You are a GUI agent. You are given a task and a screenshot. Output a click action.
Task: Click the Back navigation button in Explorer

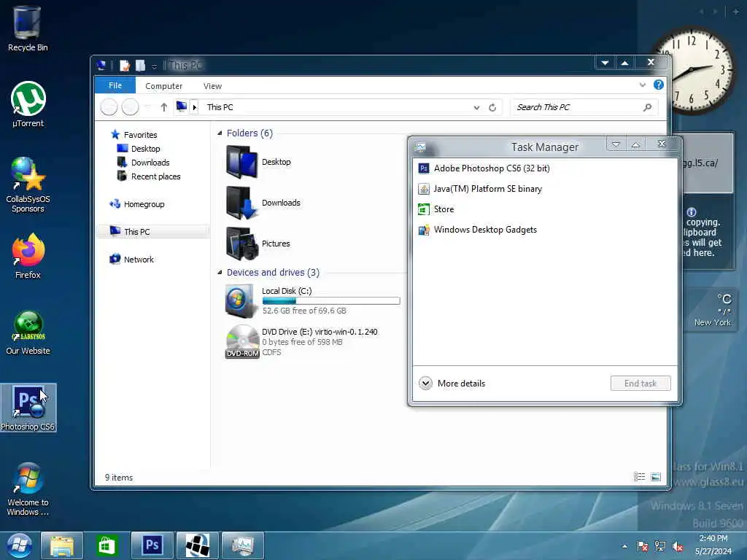click(109, 107)
